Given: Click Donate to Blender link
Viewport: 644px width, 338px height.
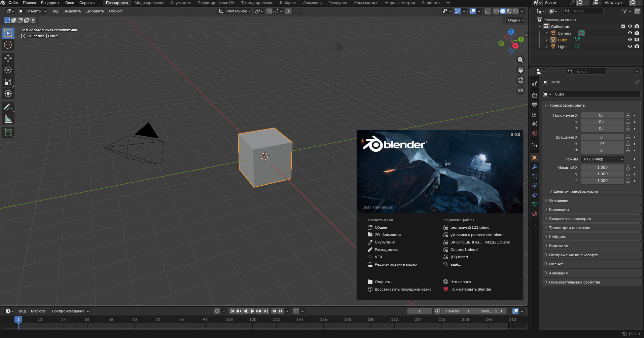Looking at the screenshot, I should 471,289.
